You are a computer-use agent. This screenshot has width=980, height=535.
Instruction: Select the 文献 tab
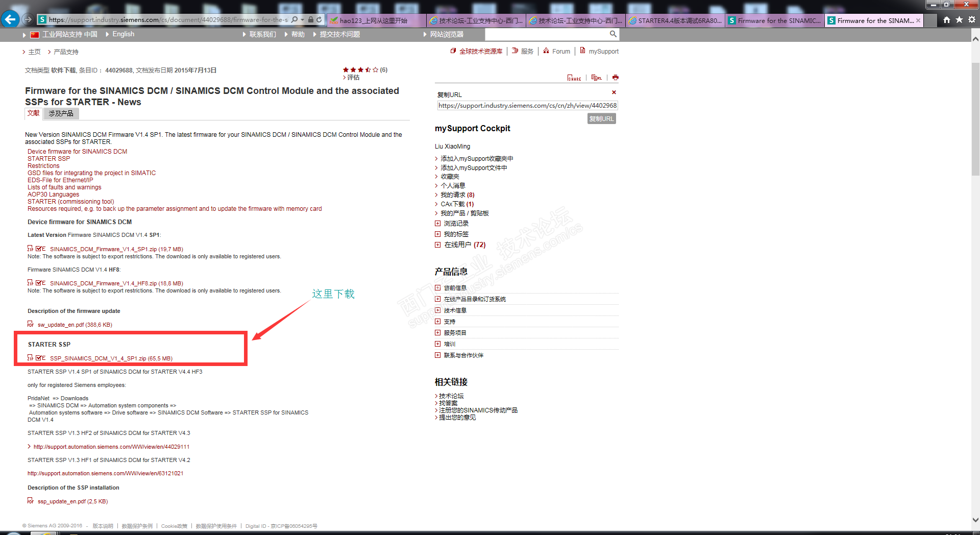point(33,113)
